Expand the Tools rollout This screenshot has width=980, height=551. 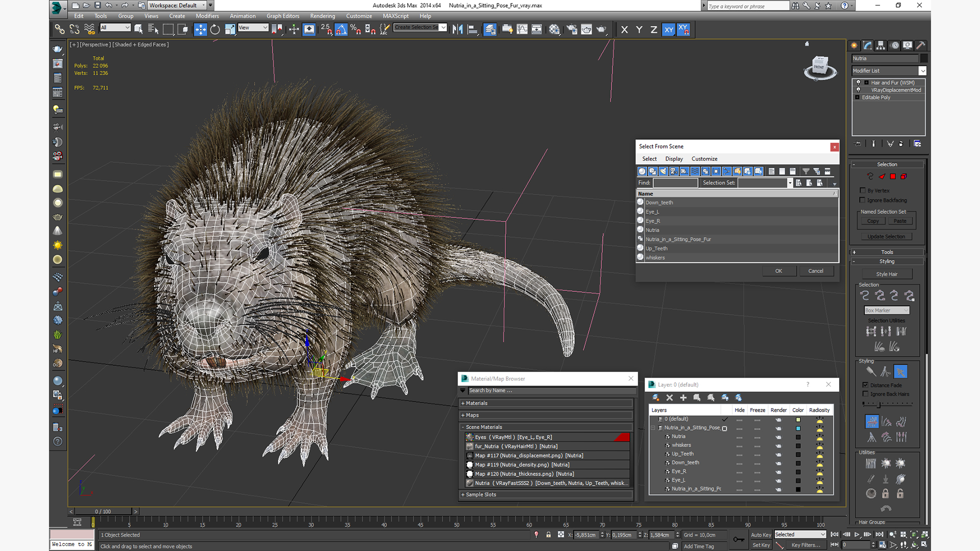pos(887,252)
